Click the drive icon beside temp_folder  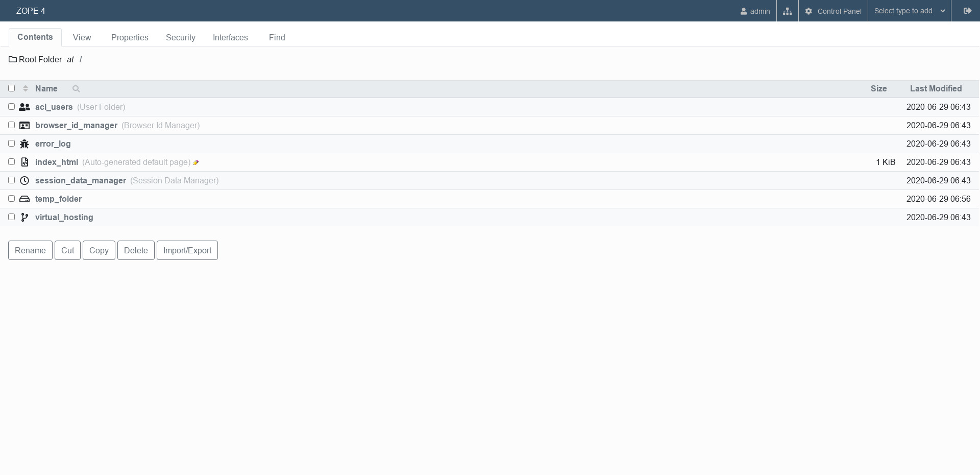point(24,199)
